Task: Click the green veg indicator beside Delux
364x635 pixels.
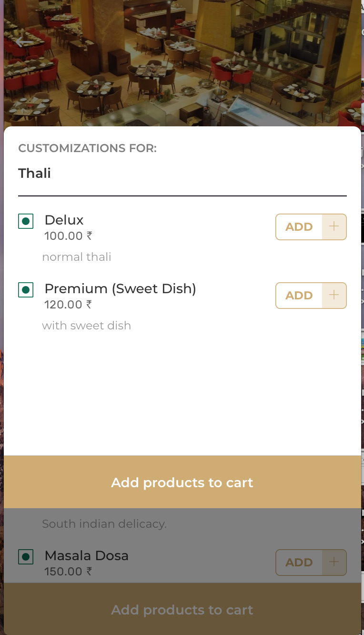Action: click(x=26, y=221)
